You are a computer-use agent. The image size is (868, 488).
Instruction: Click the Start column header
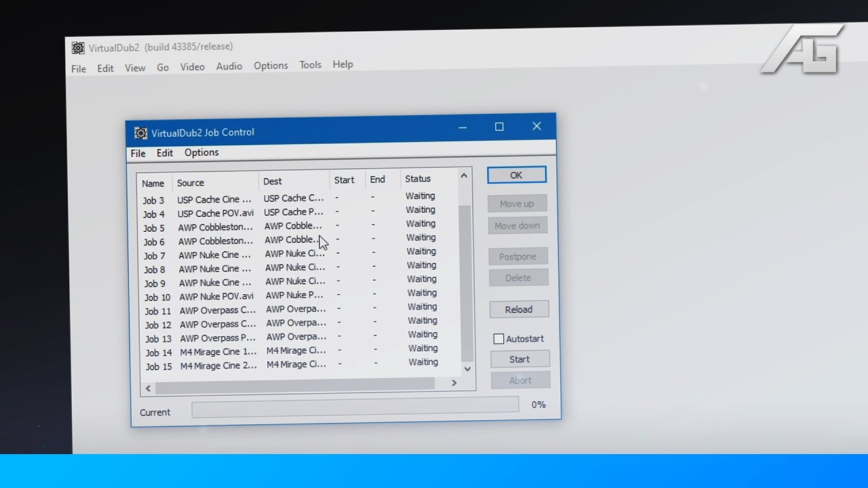click(x=347, y=180)
